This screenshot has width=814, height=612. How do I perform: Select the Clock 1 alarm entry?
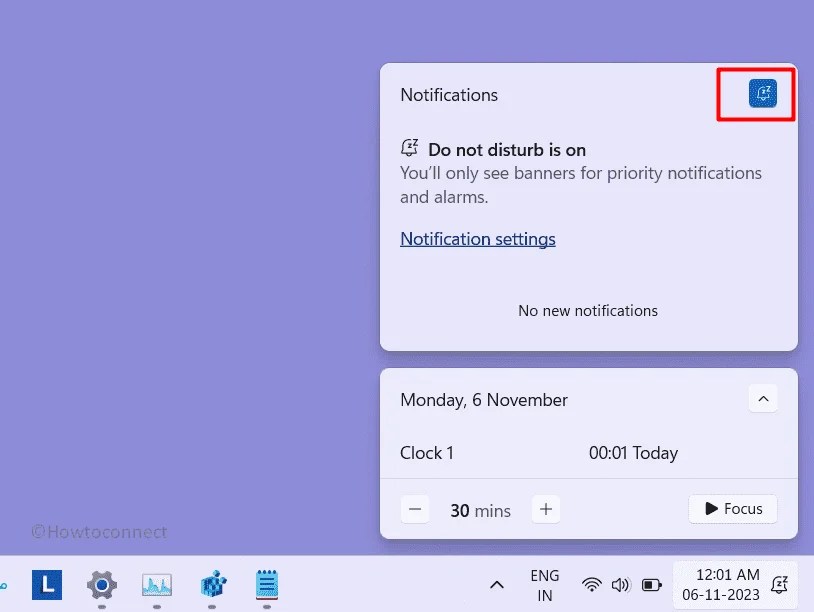click(427, 453)
